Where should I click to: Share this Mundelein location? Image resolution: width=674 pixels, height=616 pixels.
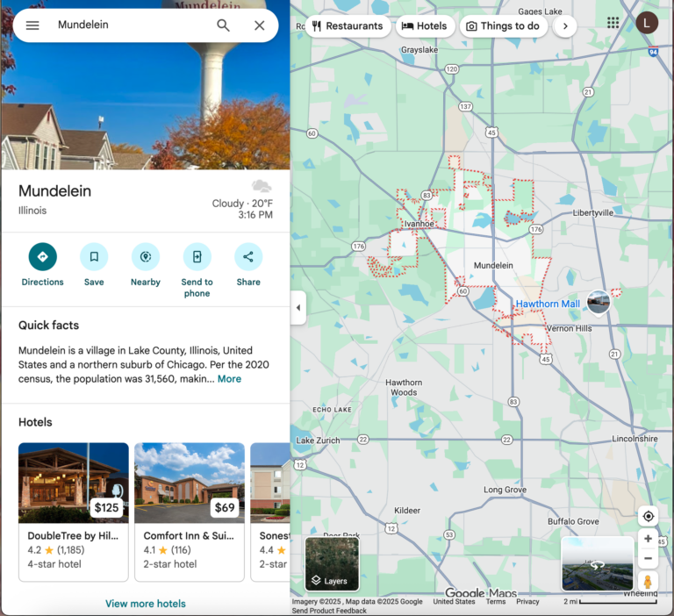tap(248, 257)
